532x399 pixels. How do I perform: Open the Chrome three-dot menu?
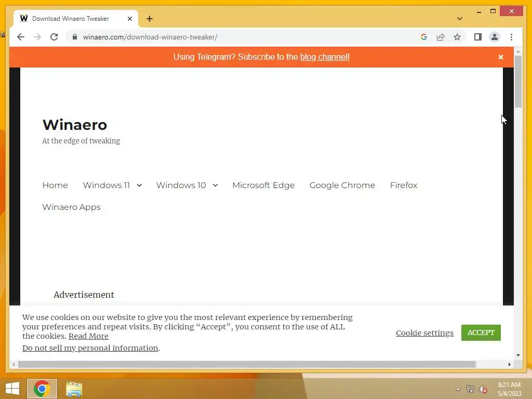click(x=511, y=37)
